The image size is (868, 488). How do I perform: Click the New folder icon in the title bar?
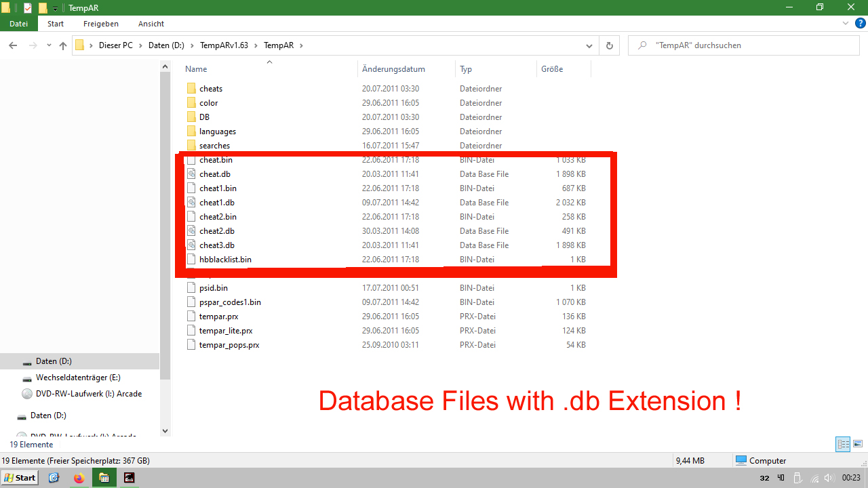pyautogui.click(x=43, y=7)
